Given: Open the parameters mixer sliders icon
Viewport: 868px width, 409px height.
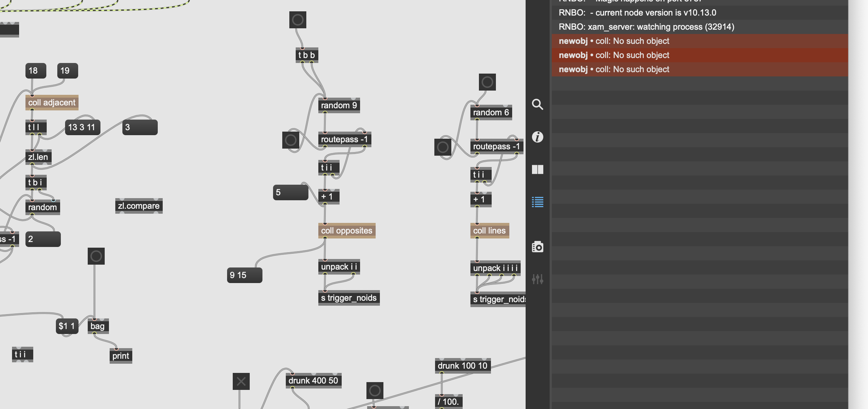Looking at the screenshot, I should tap(537, 279).
